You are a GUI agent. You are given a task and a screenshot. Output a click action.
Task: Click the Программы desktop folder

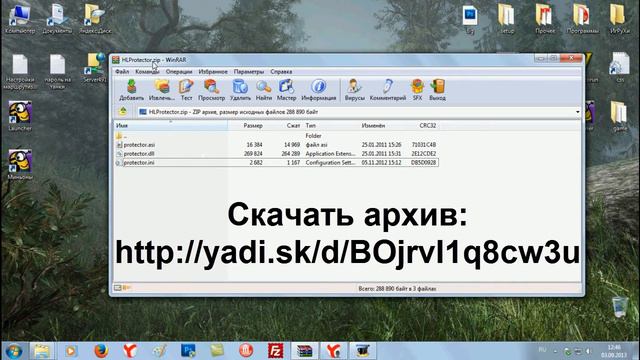[x=582, y=18]
